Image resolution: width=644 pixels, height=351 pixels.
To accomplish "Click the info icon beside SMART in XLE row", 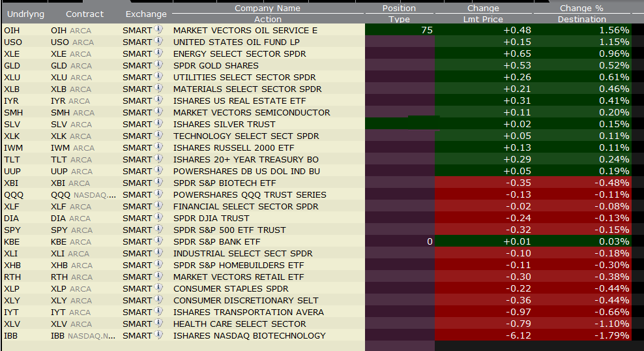I will pos(158,53).
